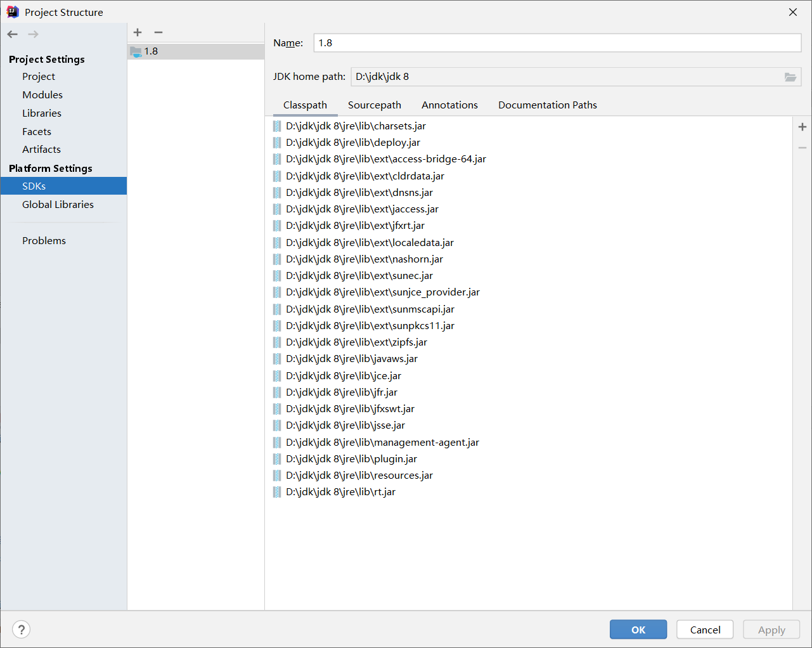Remove the selected SDK with the minus icon
Image resolution: width=812 pixels, height=648 pixels.
(x=158, y=32)
